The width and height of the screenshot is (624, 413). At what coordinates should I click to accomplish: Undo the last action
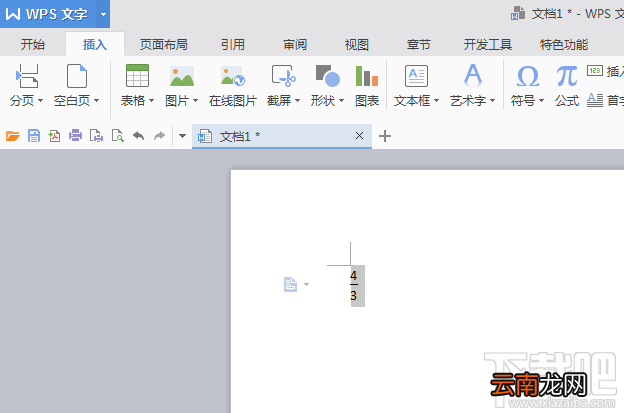[x=138, y=136]
